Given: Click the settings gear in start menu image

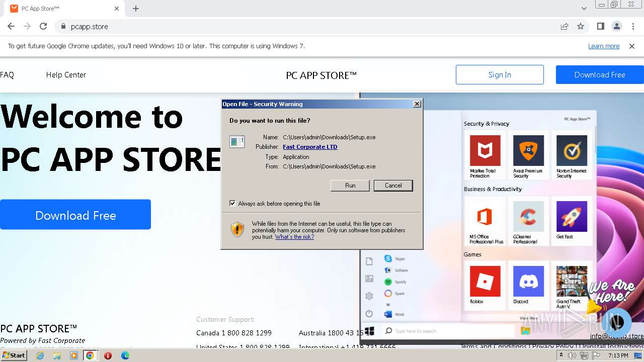Looking at the screenshot, I should 369,296.
